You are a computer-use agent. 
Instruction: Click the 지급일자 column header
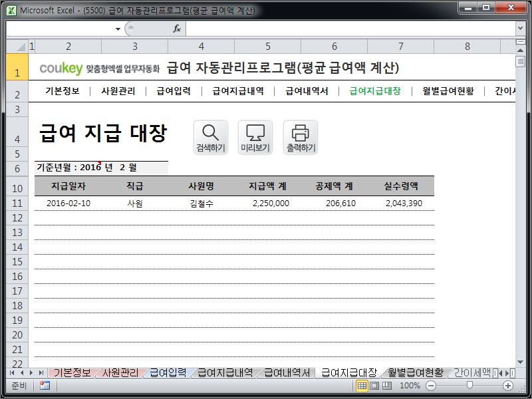coord(68,186)
